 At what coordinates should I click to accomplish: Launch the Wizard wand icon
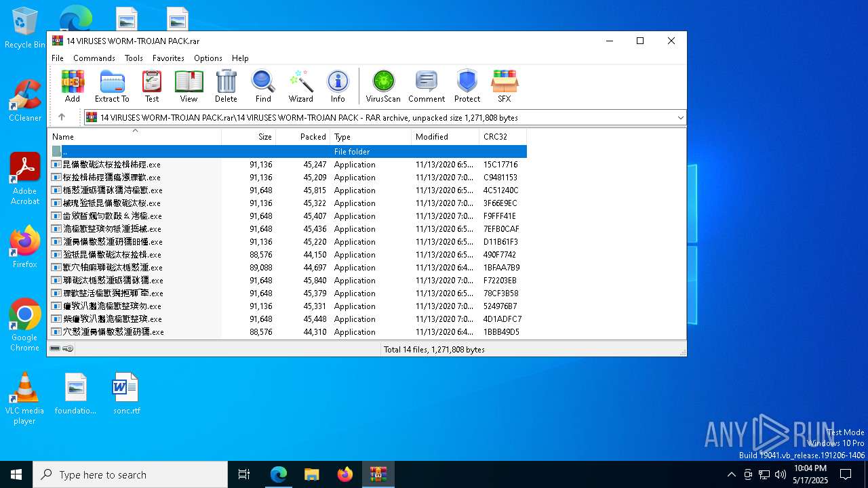pyautogui.click(x=300, y=86)
